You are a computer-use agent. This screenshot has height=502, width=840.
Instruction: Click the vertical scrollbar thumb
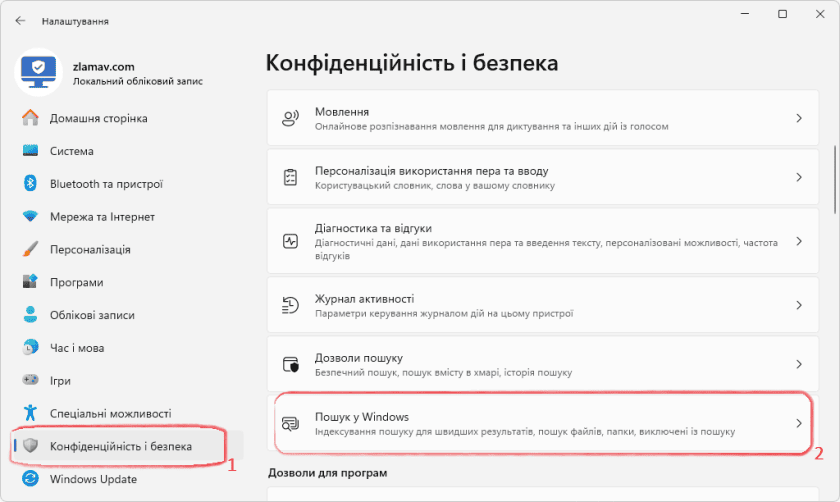[834, 179]
